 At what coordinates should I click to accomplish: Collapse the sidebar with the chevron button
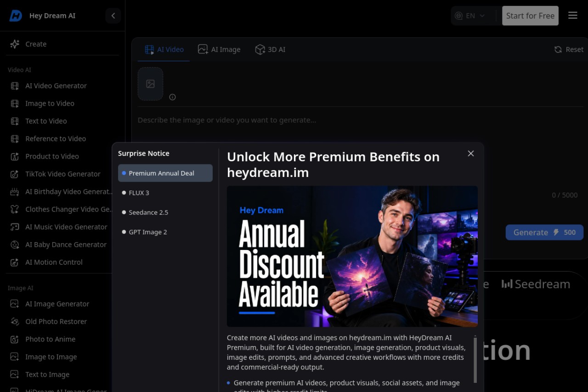click(113, 16)
